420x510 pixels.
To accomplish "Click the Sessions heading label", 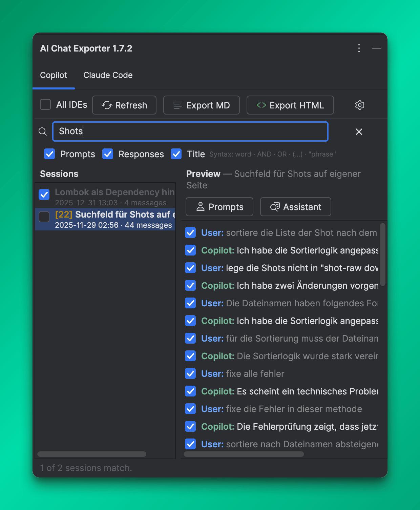I will coord(59,174).
